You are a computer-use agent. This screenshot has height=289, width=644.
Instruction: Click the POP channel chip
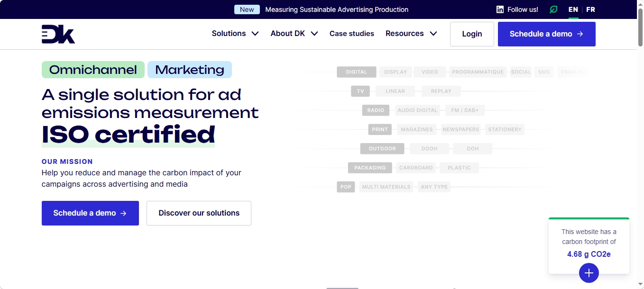coord(346,187)
